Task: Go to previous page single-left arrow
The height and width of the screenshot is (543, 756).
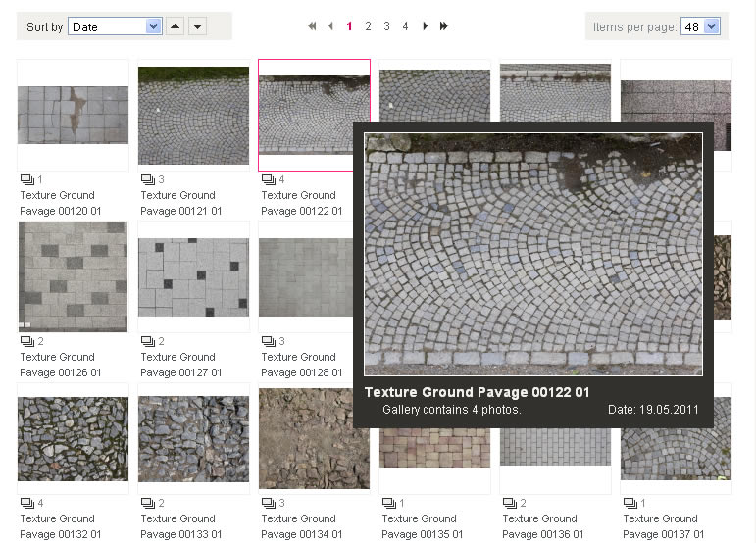Action: [x=330, y=26]
